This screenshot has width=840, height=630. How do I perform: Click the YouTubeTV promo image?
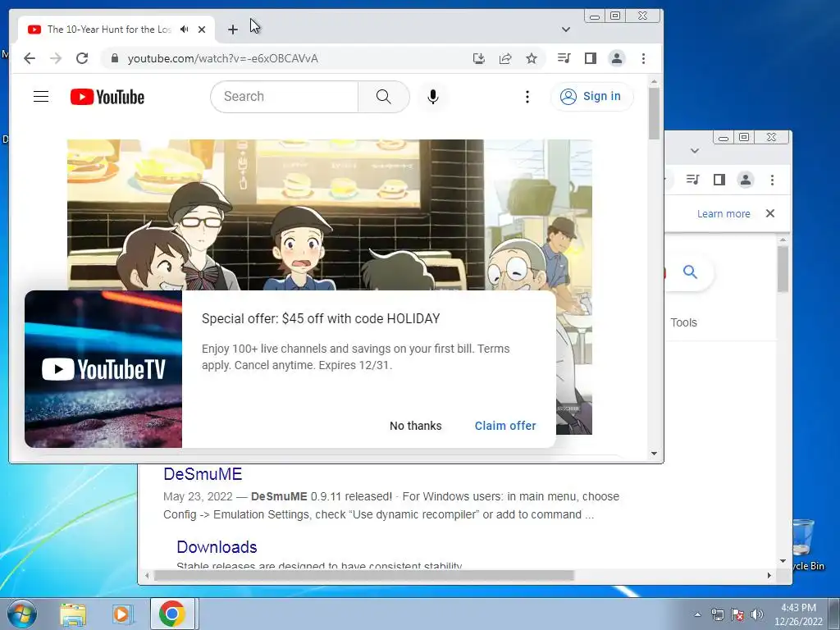(x=103, y=369)
